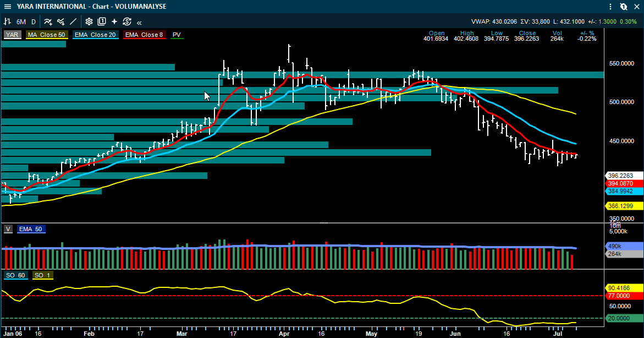This screenshot has width=644, height=338.
Task: Click the 50.0000 stochastic axis label
Action: coord(620,306)
